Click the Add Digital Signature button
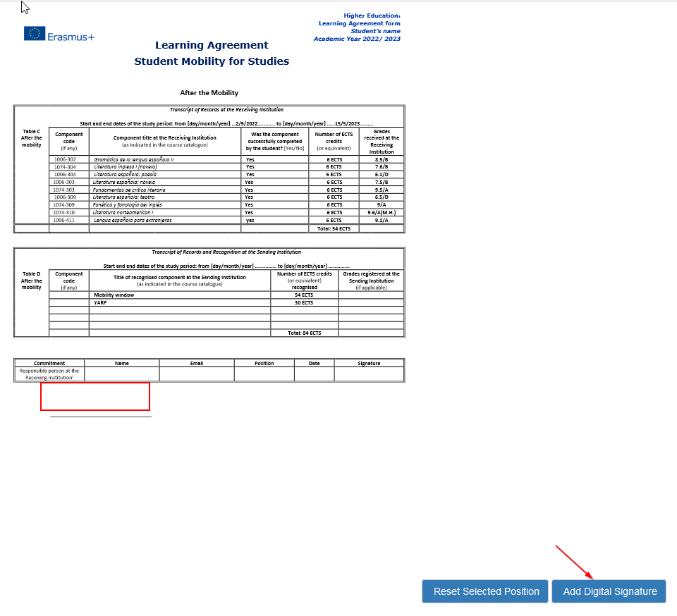Viewport: 677px width, 616px height. 609,591
